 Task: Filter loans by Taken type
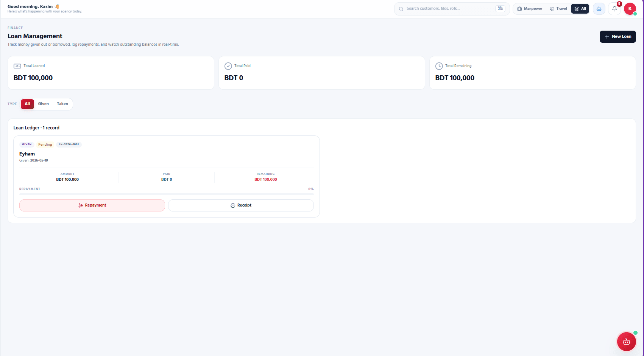(62, 104)
